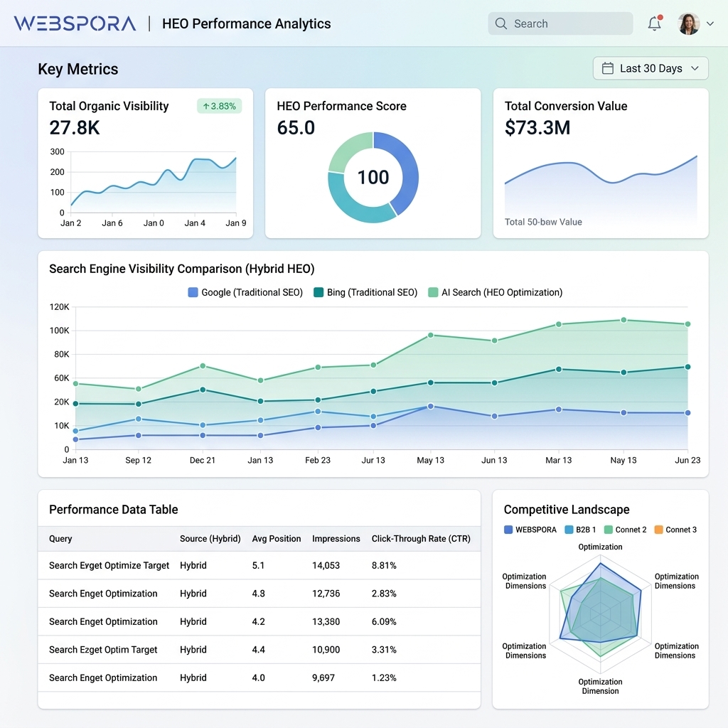This screenshot has height=728, width=728.
Task: Click the impressions value 12,736
Action: click(x=326, y=594)
